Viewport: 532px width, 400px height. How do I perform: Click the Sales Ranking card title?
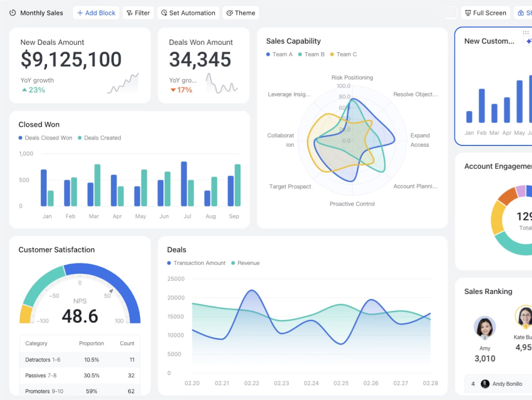point(488,291)
